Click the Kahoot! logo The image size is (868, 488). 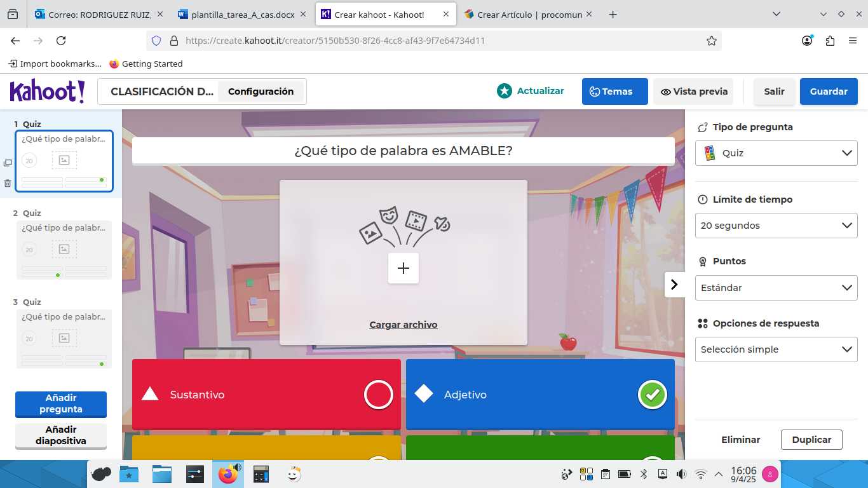coord(46,91)
